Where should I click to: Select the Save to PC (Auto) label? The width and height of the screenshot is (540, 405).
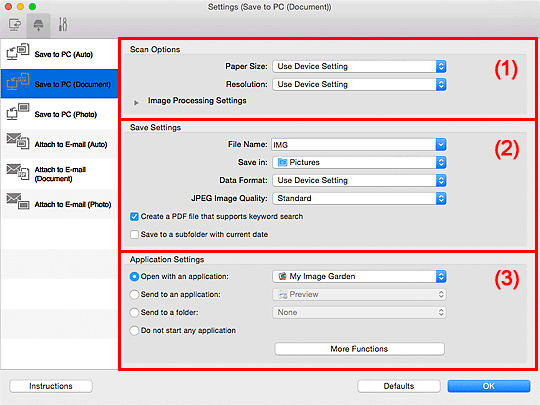click(x=64, y=54)
